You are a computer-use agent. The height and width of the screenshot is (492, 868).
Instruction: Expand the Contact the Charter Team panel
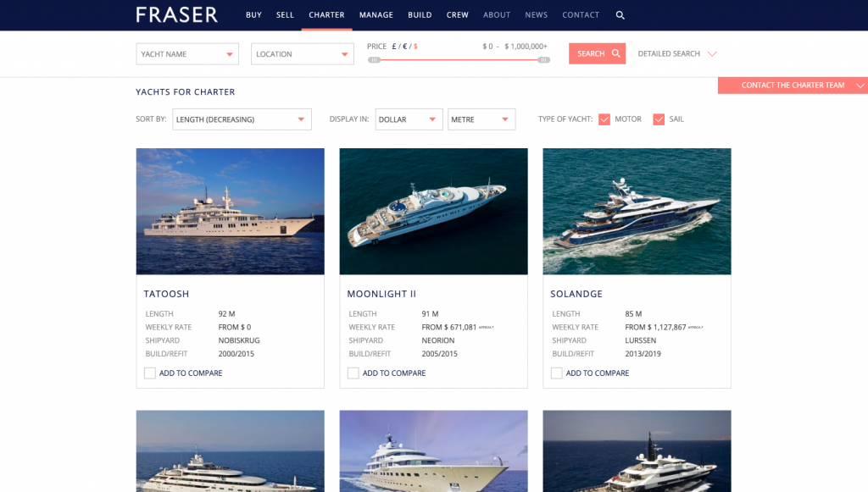point(793,86)
